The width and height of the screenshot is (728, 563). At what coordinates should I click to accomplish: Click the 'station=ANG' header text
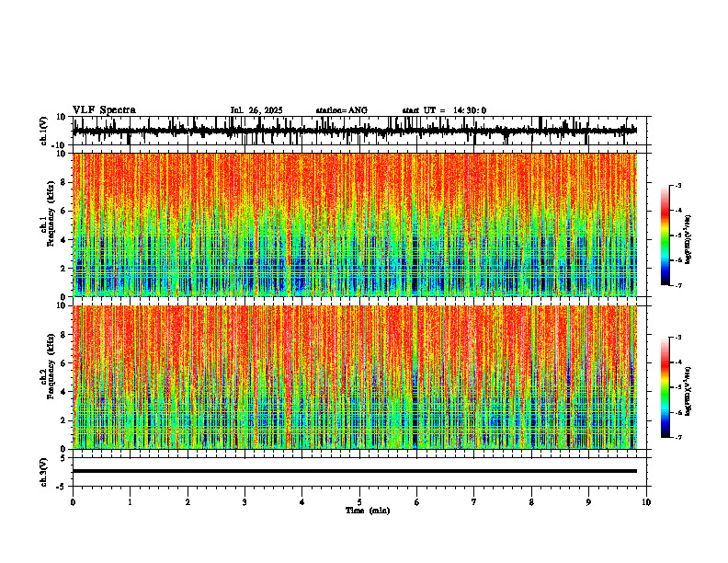point(342,110)
